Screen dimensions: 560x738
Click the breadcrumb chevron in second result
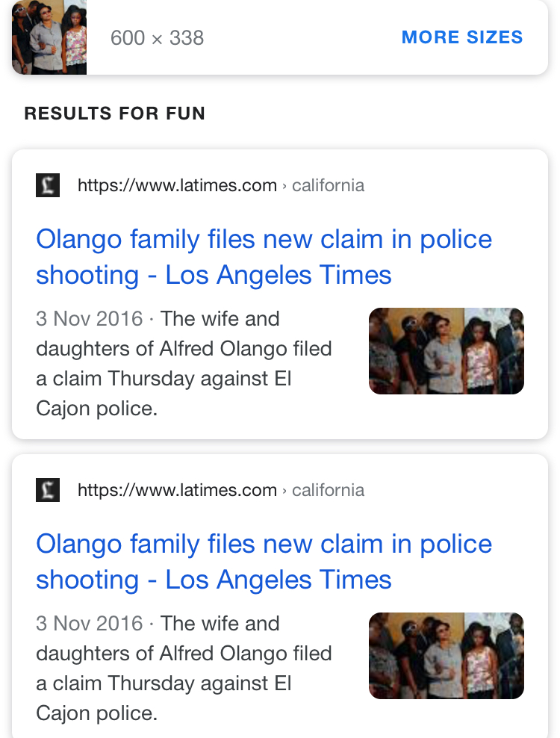[x=284, y=491]
